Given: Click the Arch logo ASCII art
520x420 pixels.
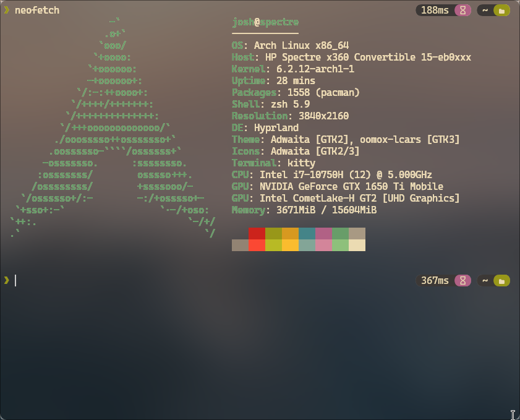Looking at the screenshot, I should pyautogui.click(x=113, y=127).
